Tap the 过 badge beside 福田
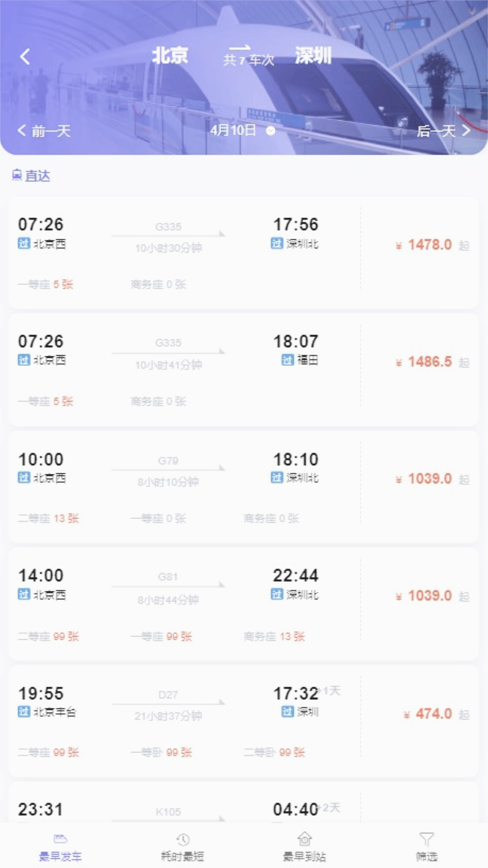This screenshot has width=488, height=868. tap(287, 360)
